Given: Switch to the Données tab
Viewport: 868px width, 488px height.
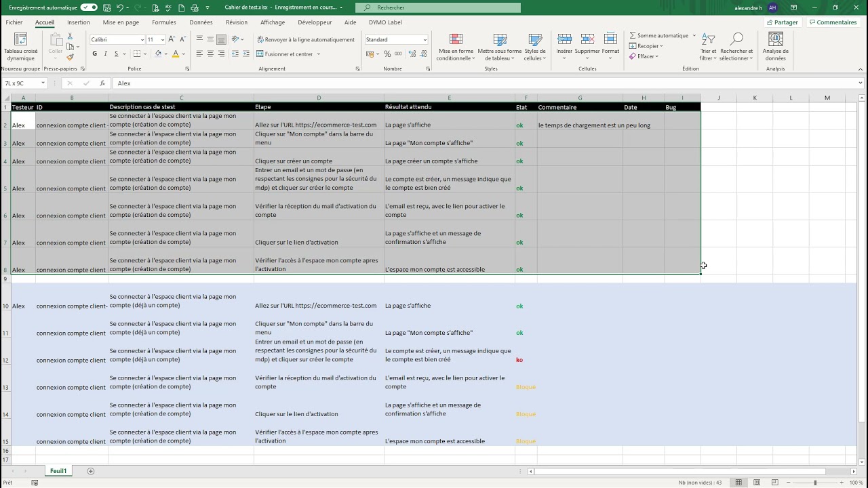Looking at the screenshot, I should 201,22.
